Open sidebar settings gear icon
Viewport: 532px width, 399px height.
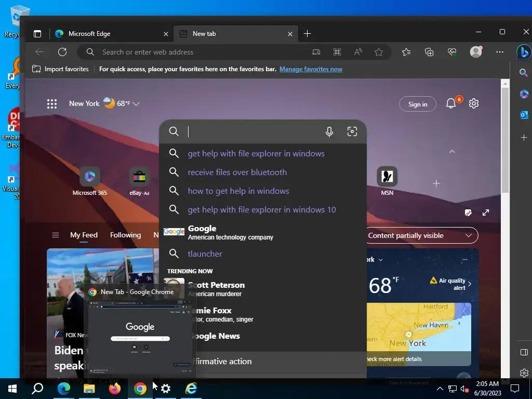pos(524,373)
